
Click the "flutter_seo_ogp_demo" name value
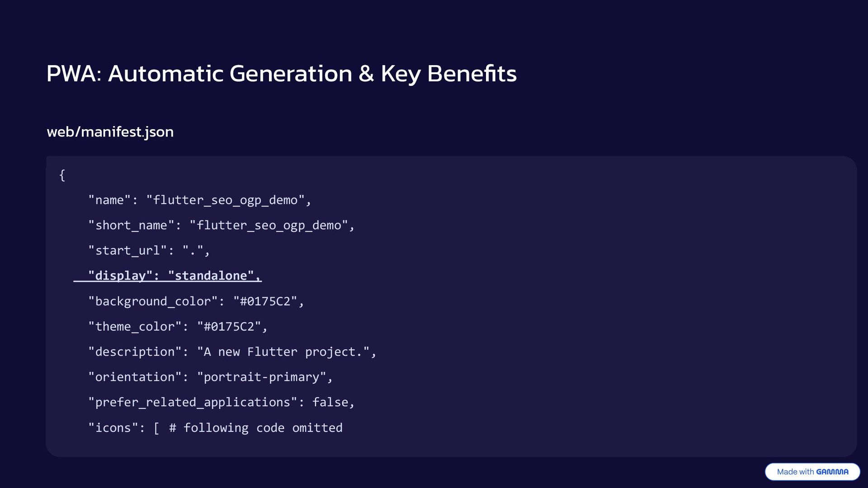[x=226, y=200]
